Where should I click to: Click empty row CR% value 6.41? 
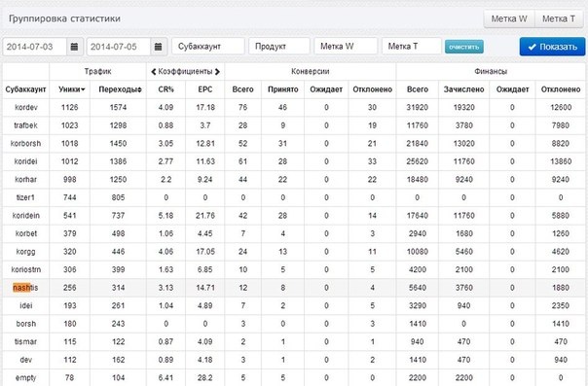coord(165,378)
